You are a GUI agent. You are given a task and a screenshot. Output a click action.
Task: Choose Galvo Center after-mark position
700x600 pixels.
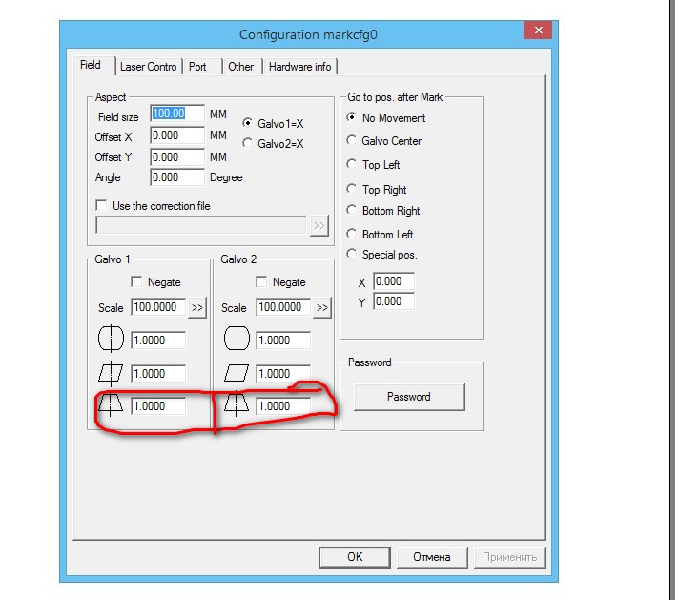click(352, 141)
